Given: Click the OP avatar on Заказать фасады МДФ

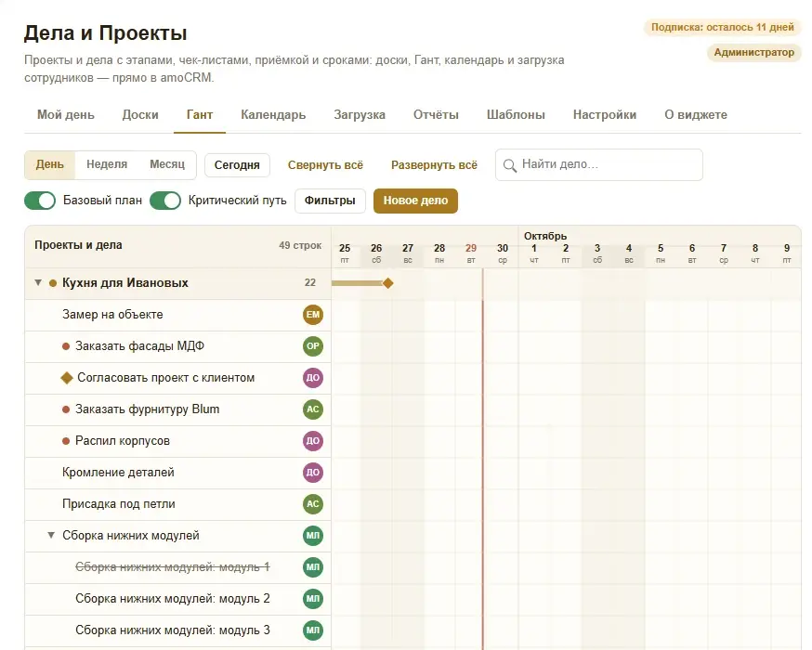Looking at the screenshot, I should (313, 346).
